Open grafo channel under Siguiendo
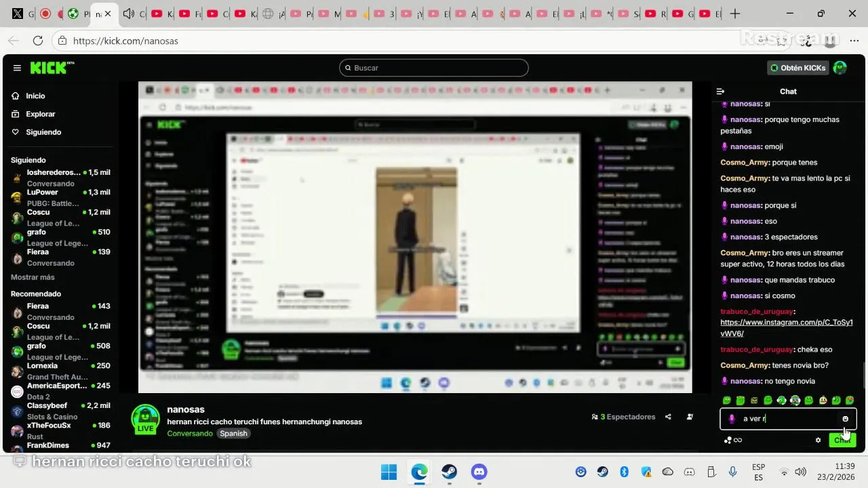868x488 pixels. tap(60, 237)
